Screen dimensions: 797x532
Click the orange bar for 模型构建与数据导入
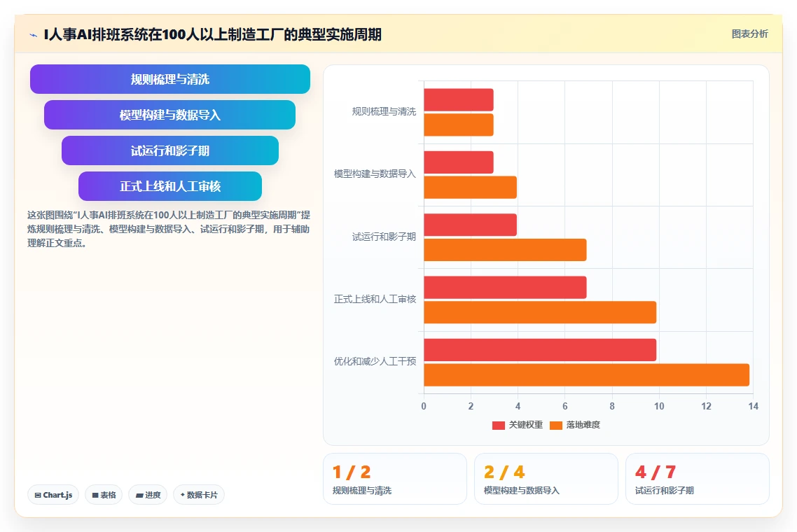[x=470, y=188]
